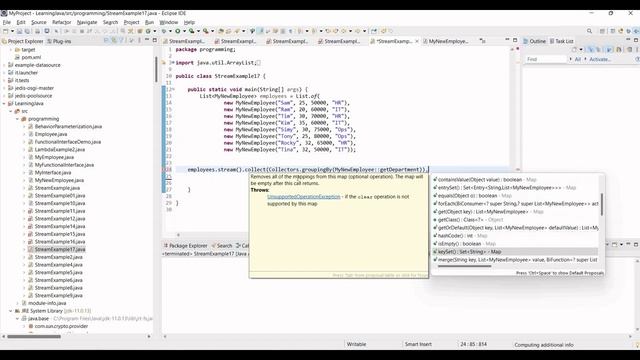Image resolution: width=640 pixels, height=360 pixels.
Task: Open StreamExample17.java in Project Explorer
Action: pyautogui.click(x=60, y=249)
